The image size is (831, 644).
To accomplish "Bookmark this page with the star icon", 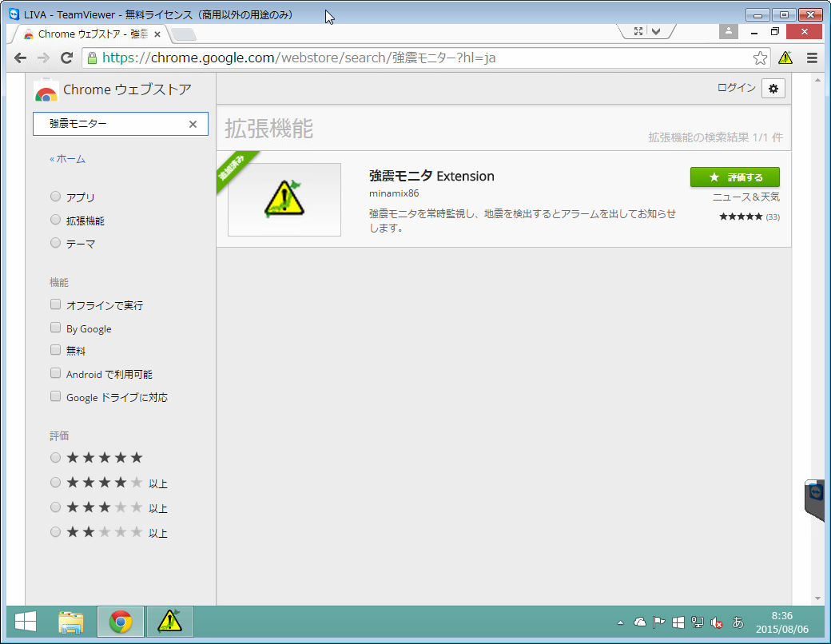I will pyautogui.click(x=760, y=58).
